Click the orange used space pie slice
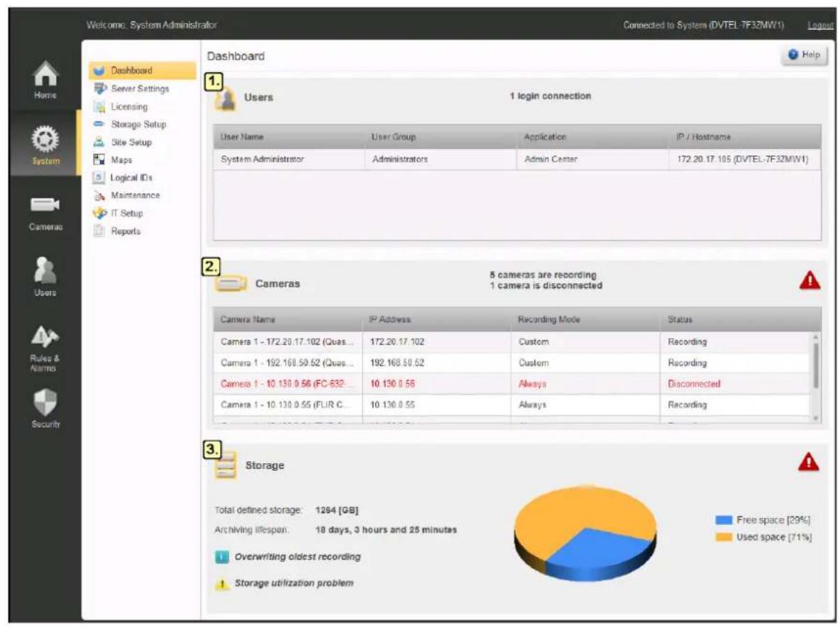 point(573,511)
